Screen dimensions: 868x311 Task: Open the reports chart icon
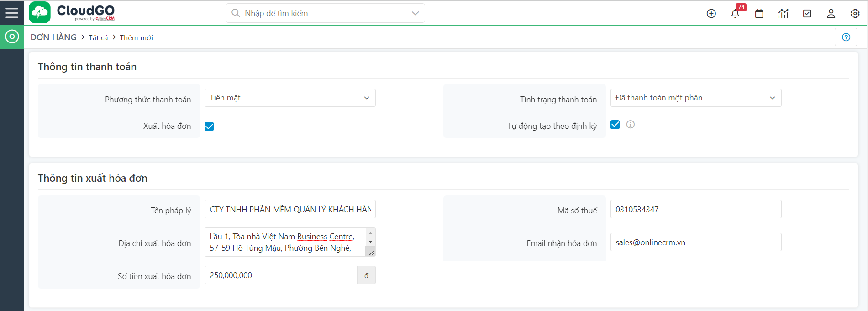pos(783,14)
